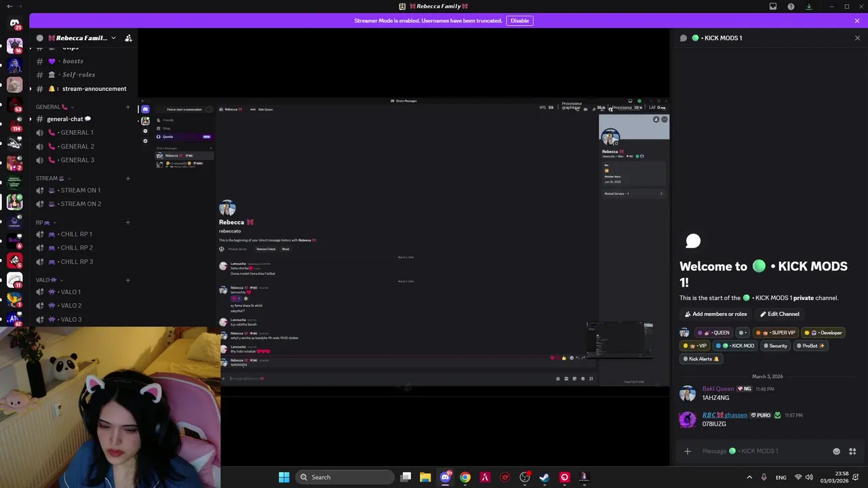Open Discord from the taskbar
This screenshot has width=868, height=488.
pos(445,477)
